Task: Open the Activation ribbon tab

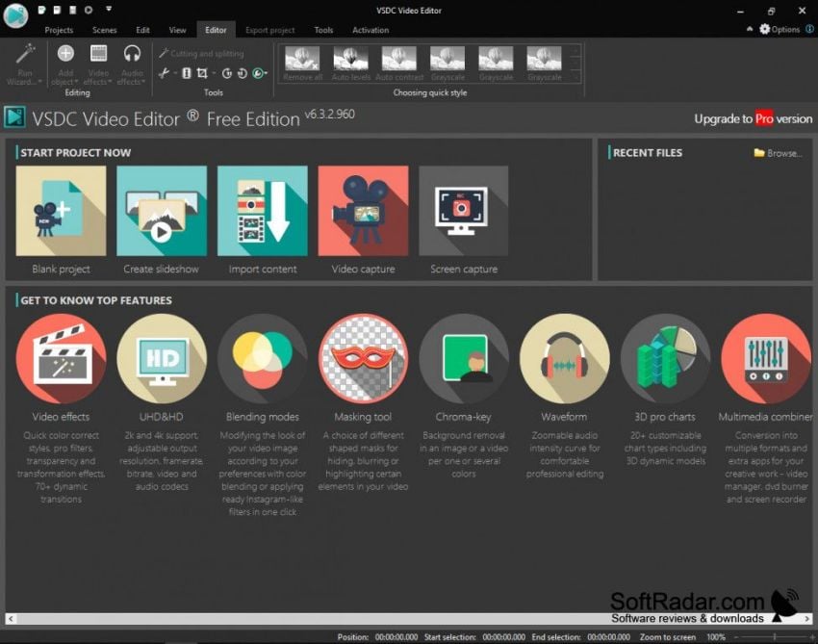Action: coord(371,30)
